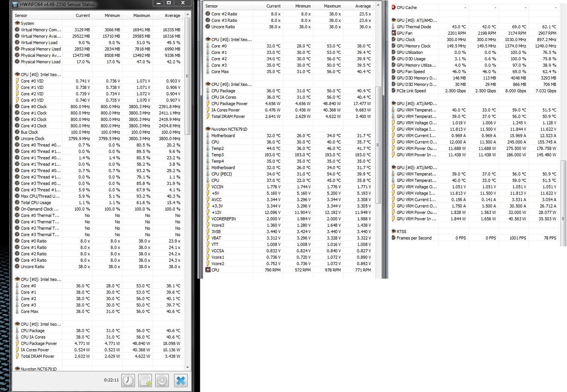Image resolution: width=567 pixels, height=392 pixels.
Task: Maximize the HWiNFO64 Sensor Status window
Action: pos(169,3)
